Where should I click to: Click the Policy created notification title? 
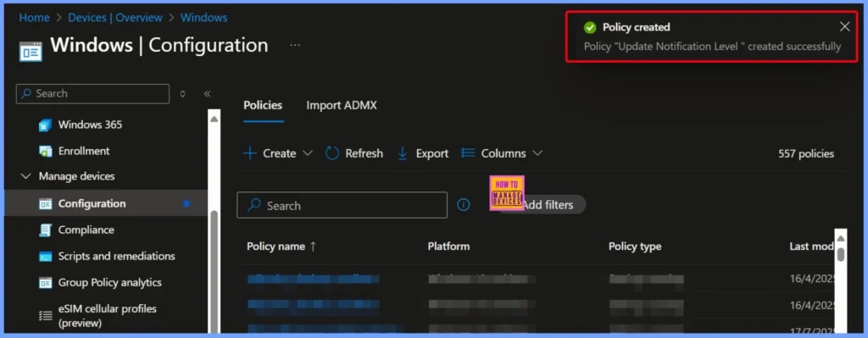point(636,27)
